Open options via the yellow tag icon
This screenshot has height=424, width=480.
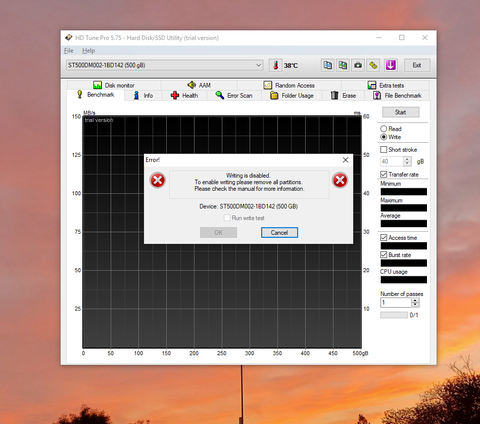pyautogui.click(x=373, y=65)
